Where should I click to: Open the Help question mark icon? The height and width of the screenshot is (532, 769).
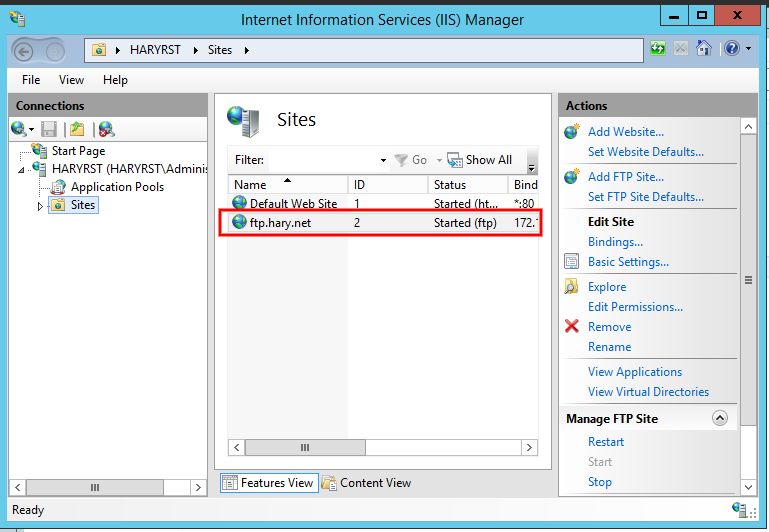pyautogui.click(x=731, y=48)
